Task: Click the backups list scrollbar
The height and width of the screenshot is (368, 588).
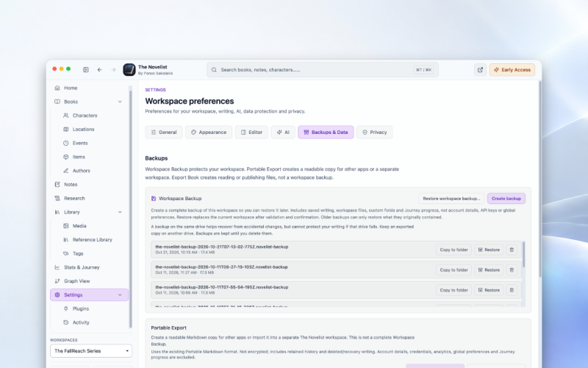Action: (523, 255)
